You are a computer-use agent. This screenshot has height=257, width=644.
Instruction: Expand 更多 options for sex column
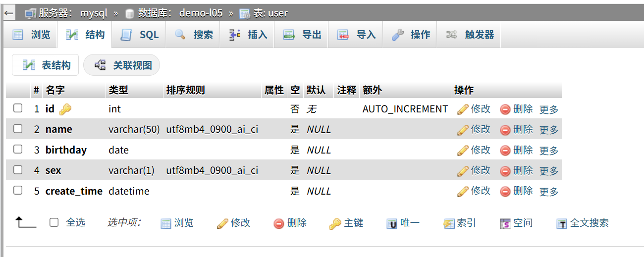click(x=549, y=171)
